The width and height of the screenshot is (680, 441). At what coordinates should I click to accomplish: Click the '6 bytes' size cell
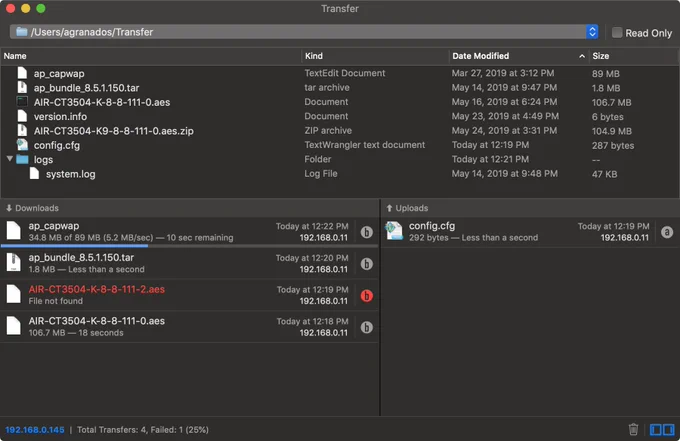[608, 117]
